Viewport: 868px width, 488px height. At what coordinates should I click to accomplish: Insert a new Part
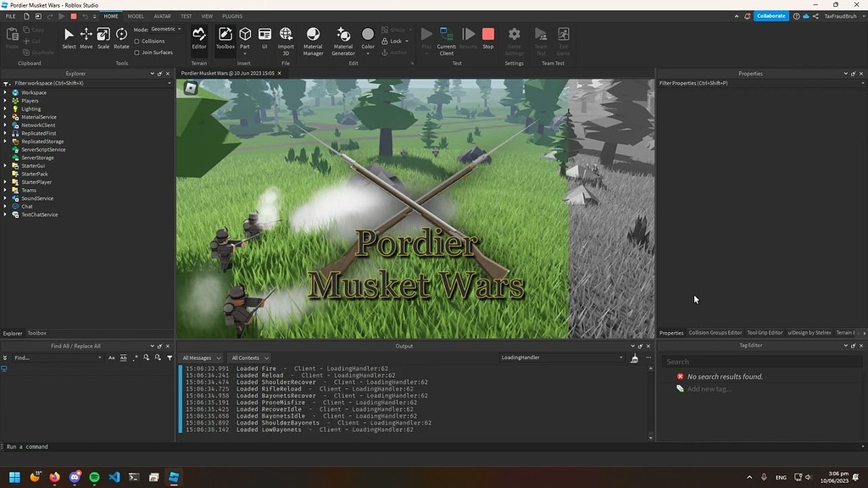245,39
